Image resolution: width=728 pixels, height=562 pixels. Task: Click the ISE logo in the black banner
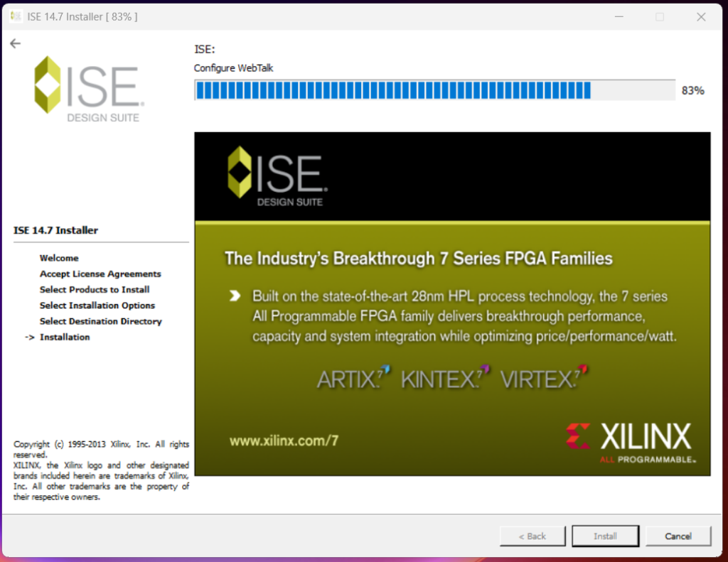278,176
